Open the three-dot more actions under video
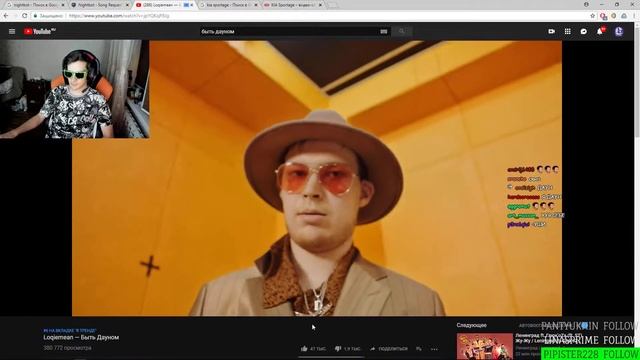 coord(434,349)
